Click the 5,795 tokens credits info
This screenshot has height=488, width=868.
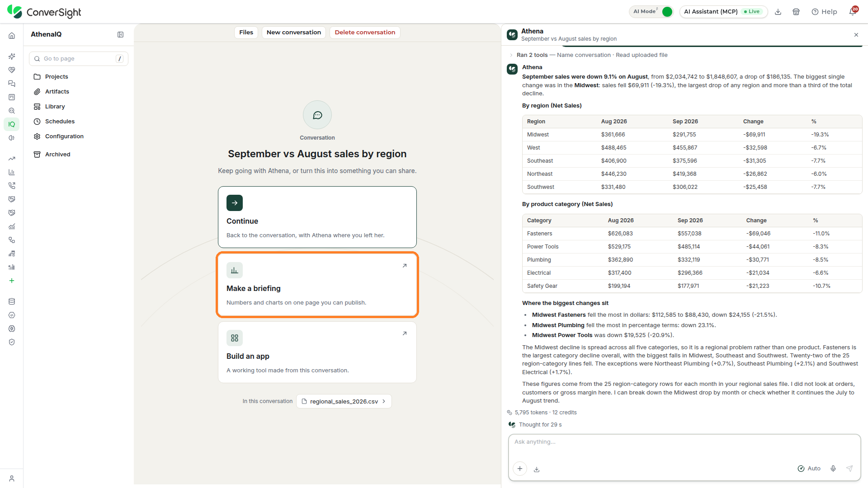(542, 413)
